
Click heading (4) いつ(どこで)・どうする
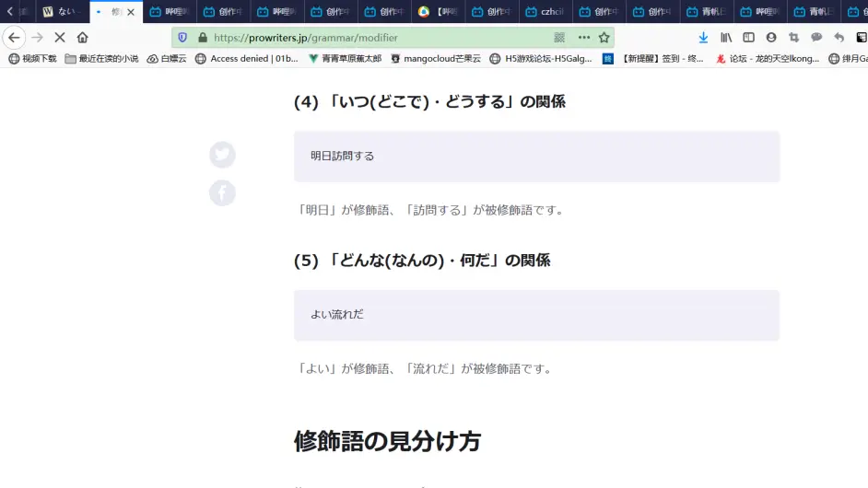tap(429, 102)
